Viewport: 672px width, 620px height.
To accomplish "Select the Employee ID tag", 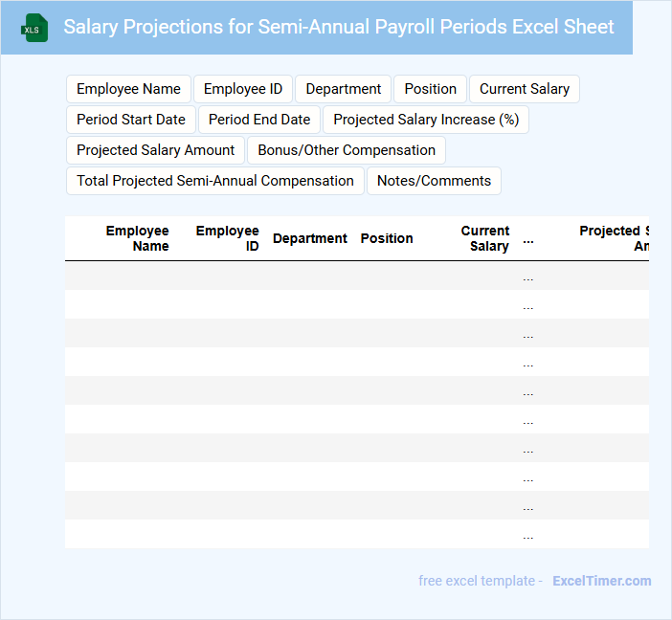I will [243, 89].
